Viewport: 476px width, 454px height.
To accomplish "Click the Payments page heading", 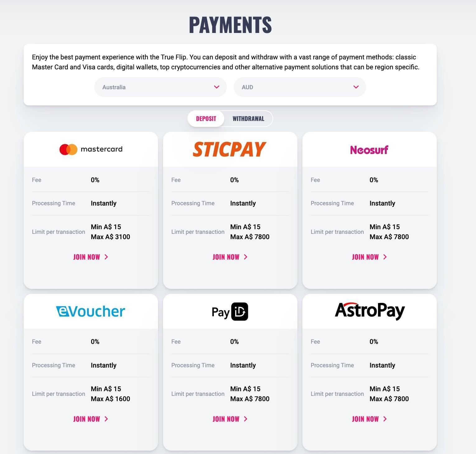I will [230, 25].
